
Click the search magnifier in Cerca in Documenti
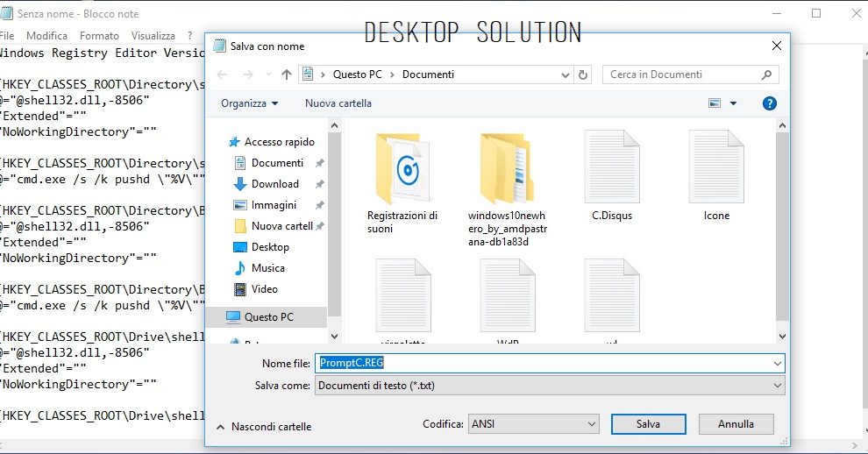(x=766, y=74)
